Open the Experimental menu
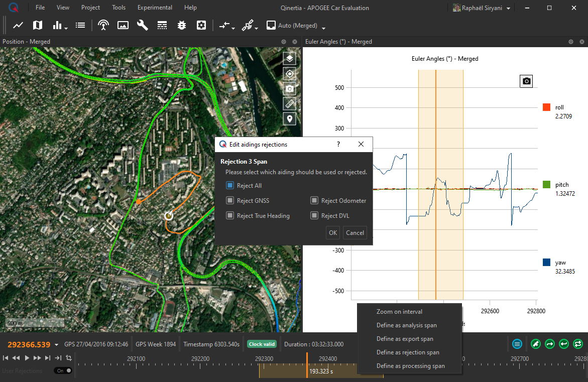This screenshot has height=382, width=588. [155, 8]
